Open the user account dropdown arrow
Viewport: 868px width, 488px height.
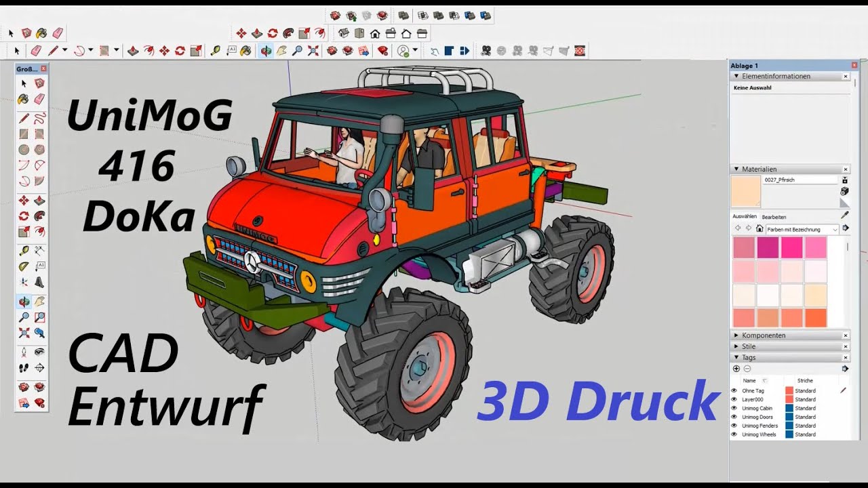(415, 51)
